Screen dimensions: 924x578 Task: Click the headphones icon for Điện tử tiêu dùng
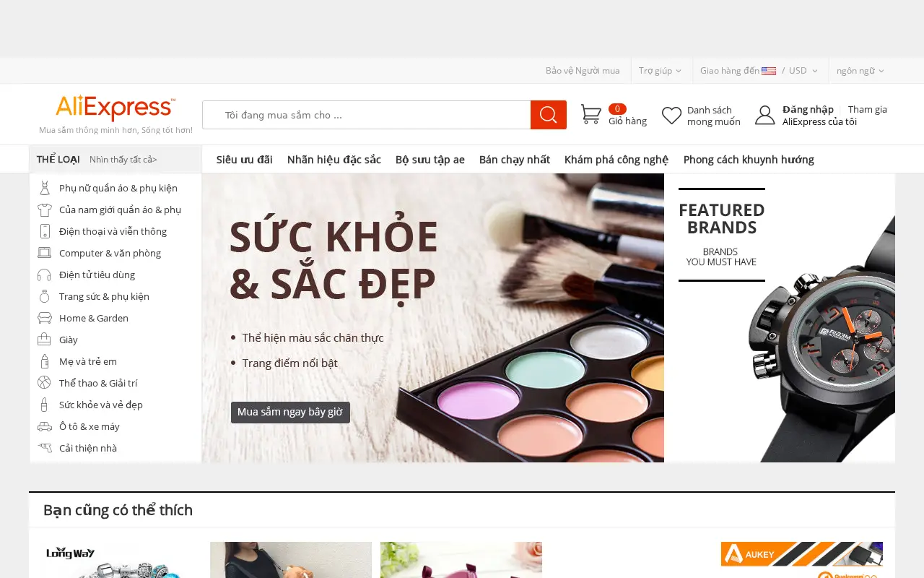pos(45,275)
